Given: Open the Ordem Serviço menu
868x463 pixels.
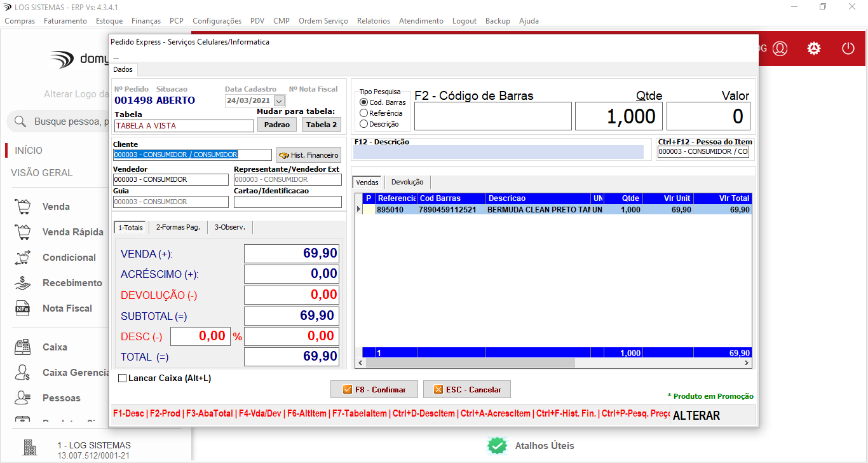Looking at the screenshot, I should click(x=323, y=21).
